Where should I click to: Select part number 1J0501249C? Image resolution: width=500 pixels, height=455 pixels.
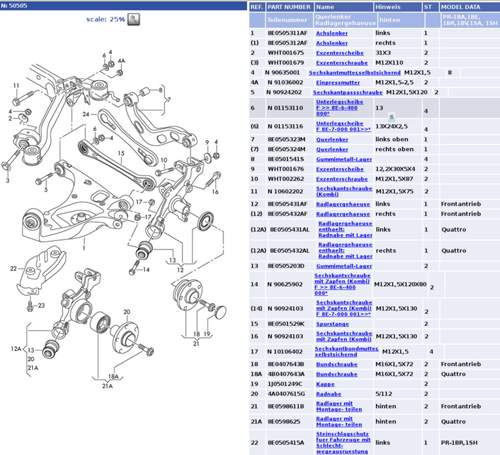285,384
